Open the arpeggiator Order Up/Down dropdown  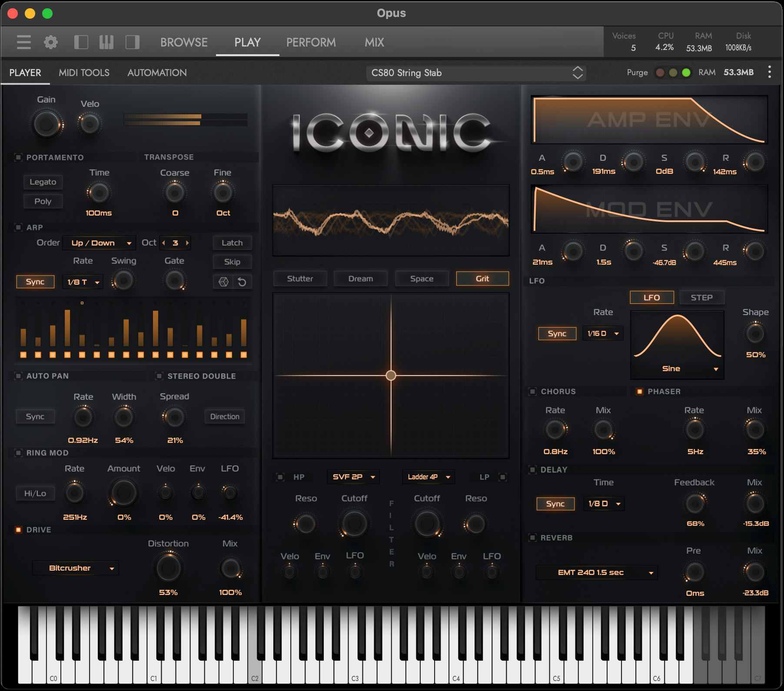[x=99, y=243]
